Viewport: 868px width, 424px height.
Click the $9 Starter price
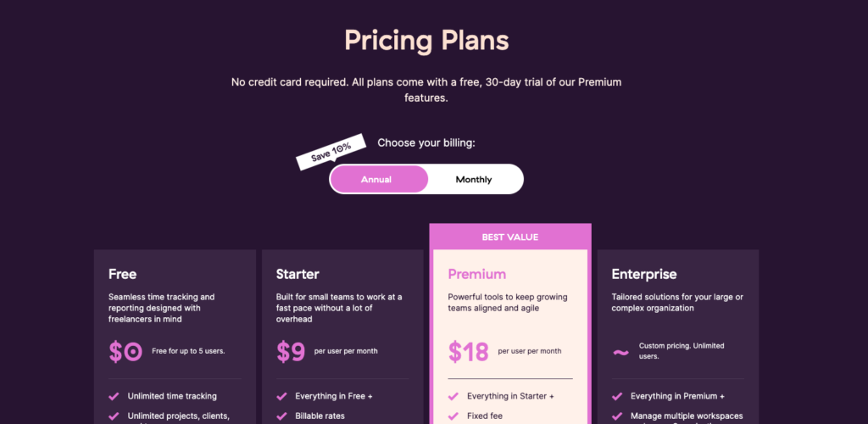coord(291,351)
